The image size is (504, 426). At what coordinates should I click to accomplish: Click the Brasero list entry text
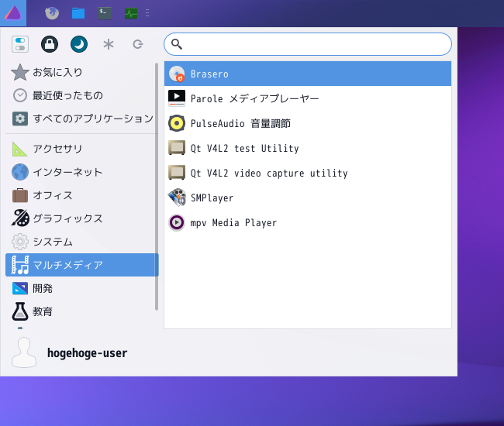[x=209, y=74]
